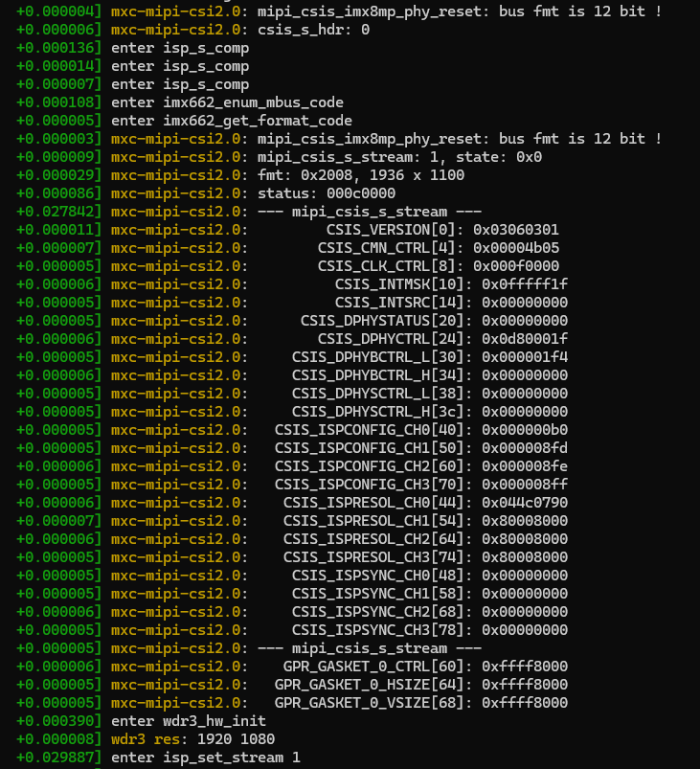Click the "wdr3 res: 1920 1080" line
The width and height of the screenshot is (700, 769).
(193, 739)
